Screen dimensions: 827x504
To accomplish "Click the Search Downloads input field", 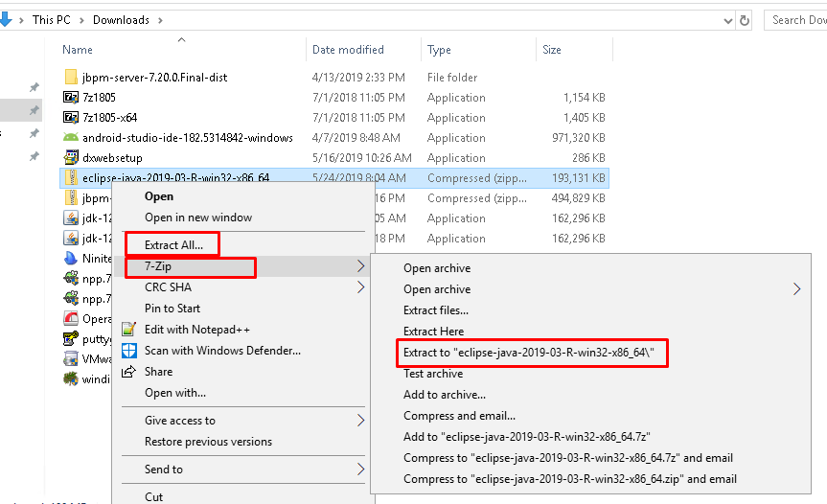I will coord(795,20).
